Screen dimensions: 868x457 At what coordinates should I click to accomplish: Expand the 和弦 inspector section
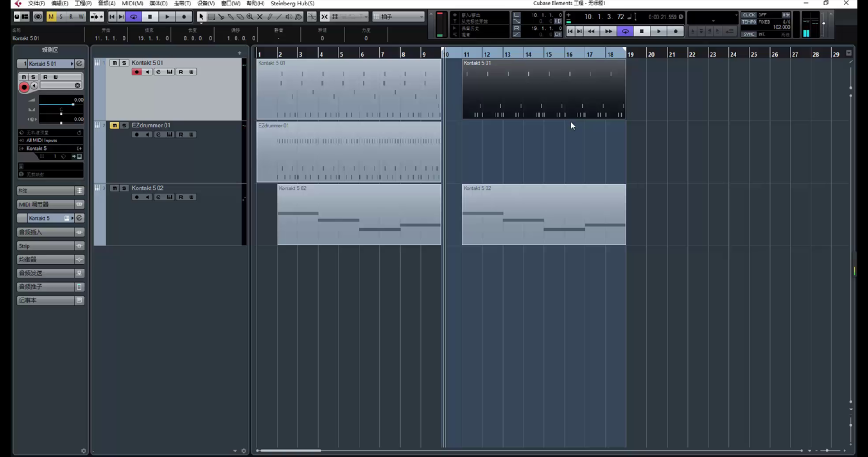50,191
